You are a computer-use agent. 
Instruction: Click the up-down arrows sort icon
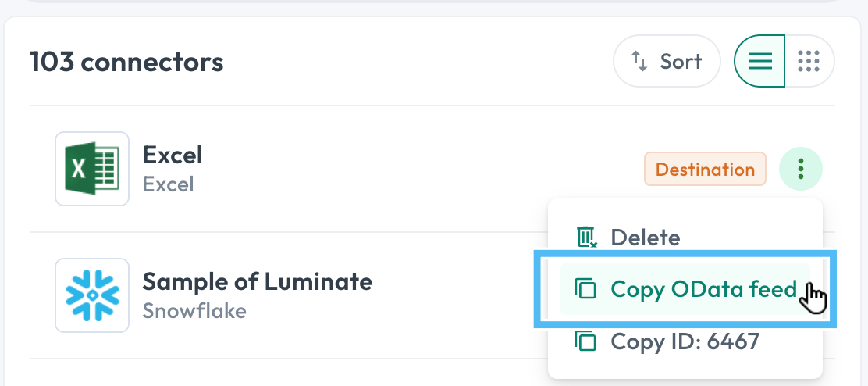[639, 61]
